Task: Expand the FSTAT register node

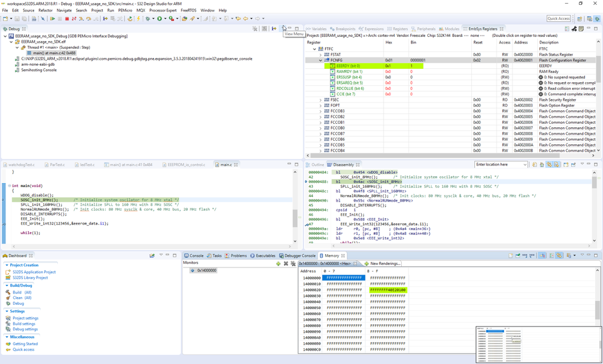Action: click(321, 55)
